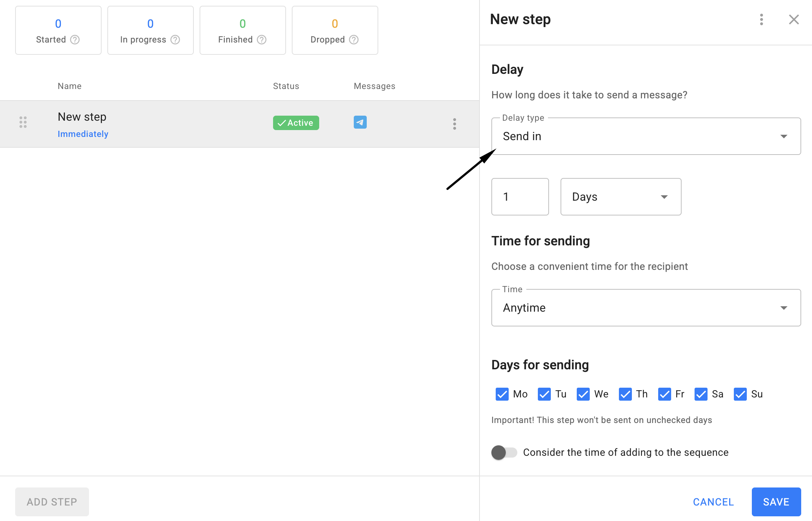
Task: Click the Immediately link under New step
Action: tap(83, 134)
